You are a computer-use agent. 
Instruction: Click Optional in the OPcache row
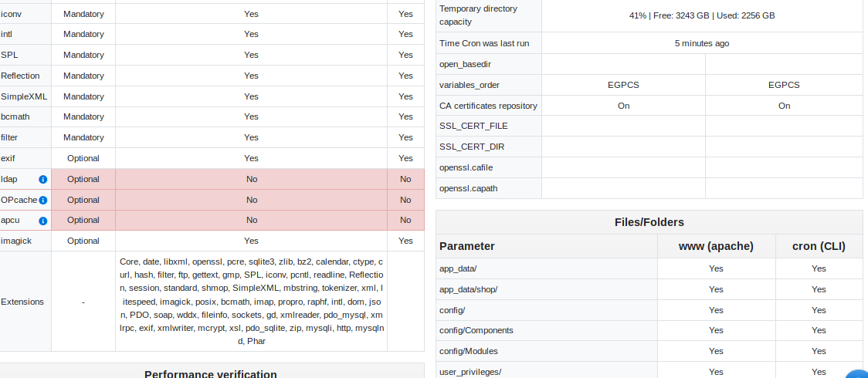point(83,200)
